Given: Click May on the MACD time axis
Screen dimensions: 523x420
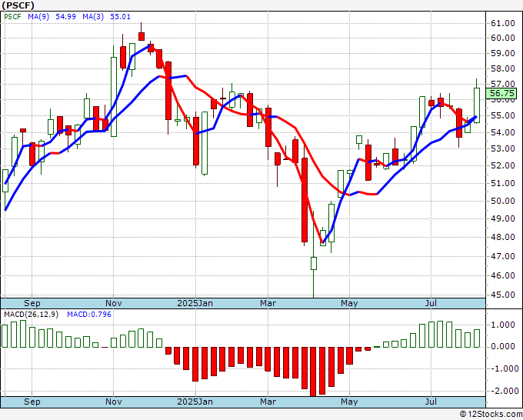Looking at the screenshot, I should (349, 402).
